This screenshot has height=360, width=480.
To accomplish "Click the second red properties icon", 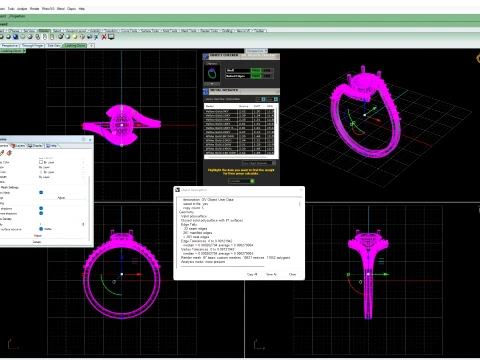I will click(9, 153).
